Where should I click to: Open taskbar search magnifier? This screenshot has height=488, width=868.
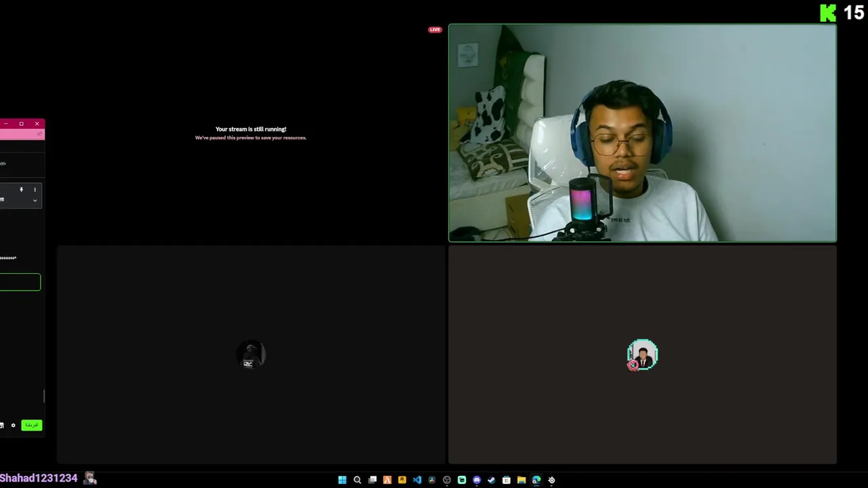357,480
